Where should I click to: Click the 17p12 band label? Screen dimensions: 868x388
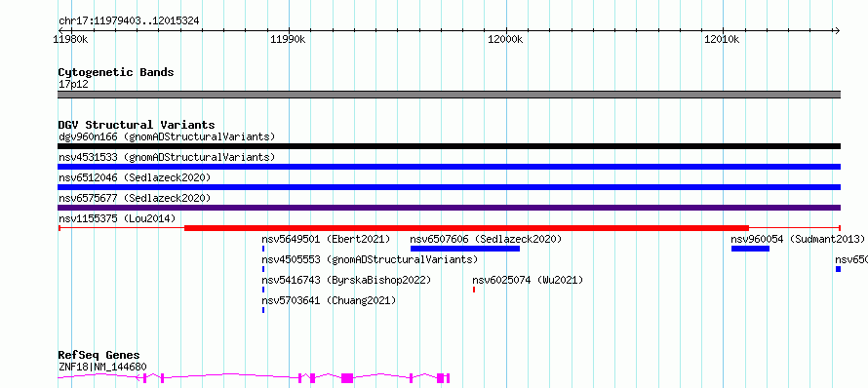click(x=73, y=85)
